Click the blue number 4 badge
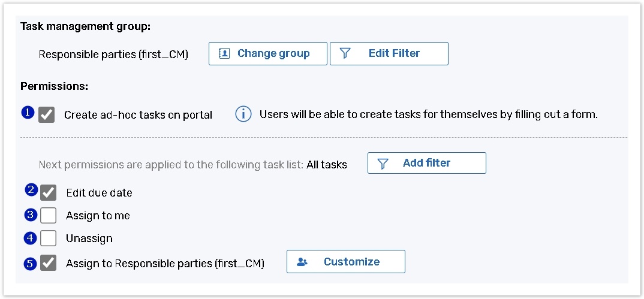 point(31,238)
